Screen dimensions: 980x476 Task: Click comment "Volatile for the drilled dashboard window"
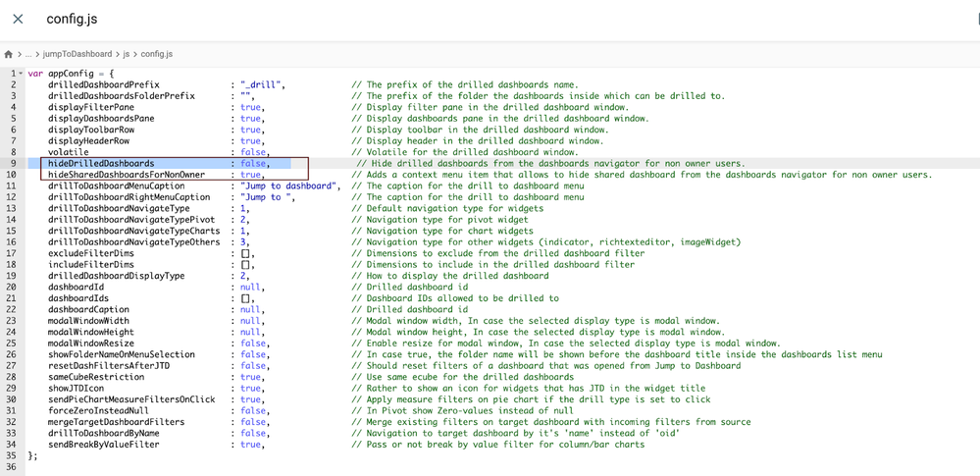point(465,152)
